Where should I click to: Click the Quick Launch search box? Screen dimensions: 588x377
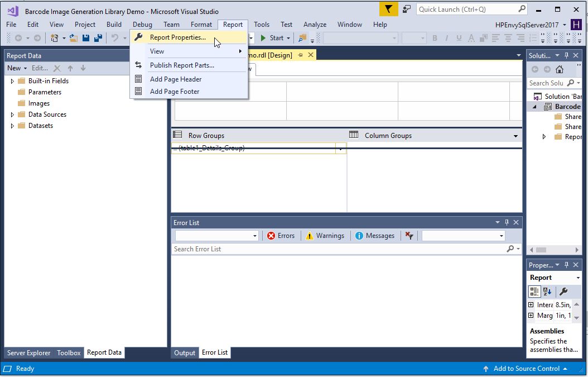(472, 9)
